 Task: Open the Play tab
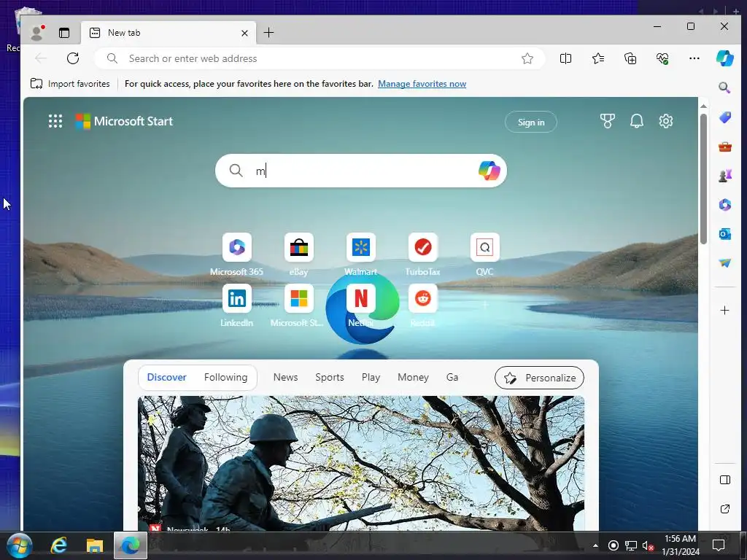point(371,377)
